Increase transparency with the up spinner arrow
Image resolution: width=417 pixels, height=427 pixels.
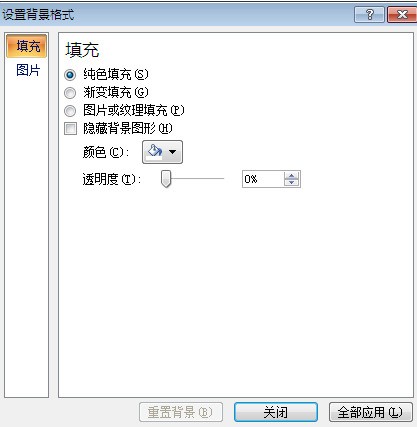[292, 176]
